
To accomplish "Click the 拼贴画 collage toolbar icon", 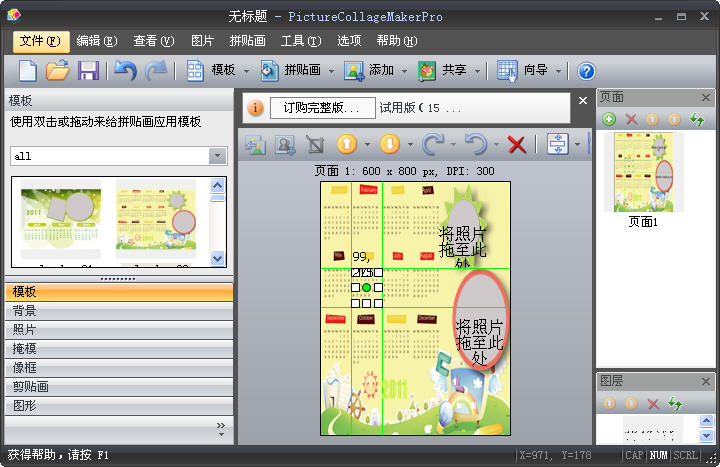I will coord(269,71).
